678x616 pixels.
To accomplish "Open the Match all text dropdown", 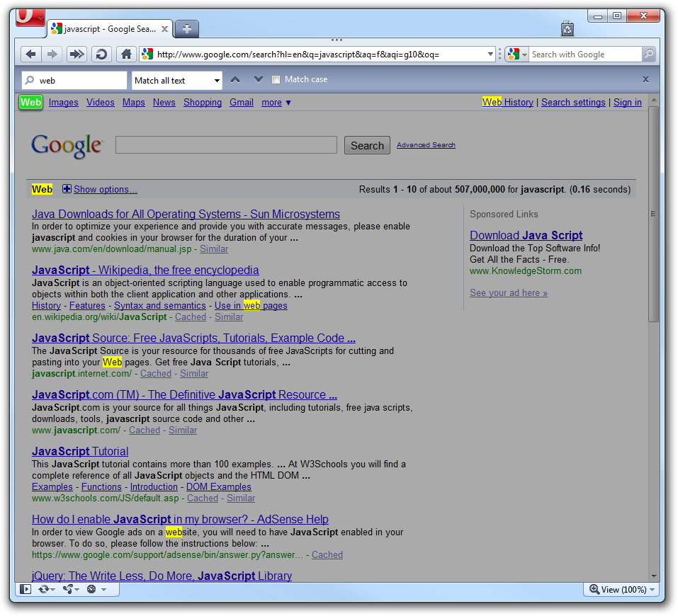I will point(177,81).
